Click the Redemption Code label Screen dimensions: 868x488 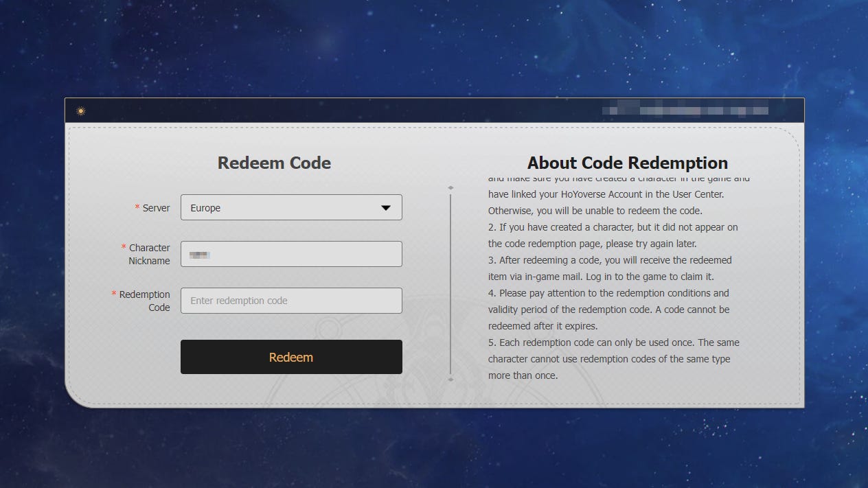pyautogui.click(x=144, y=301)
